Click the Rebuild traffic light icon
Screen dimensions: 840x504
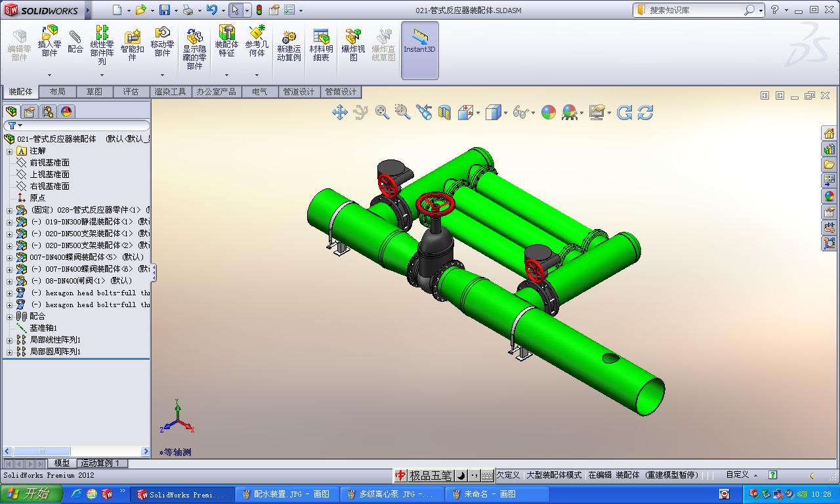259,10
